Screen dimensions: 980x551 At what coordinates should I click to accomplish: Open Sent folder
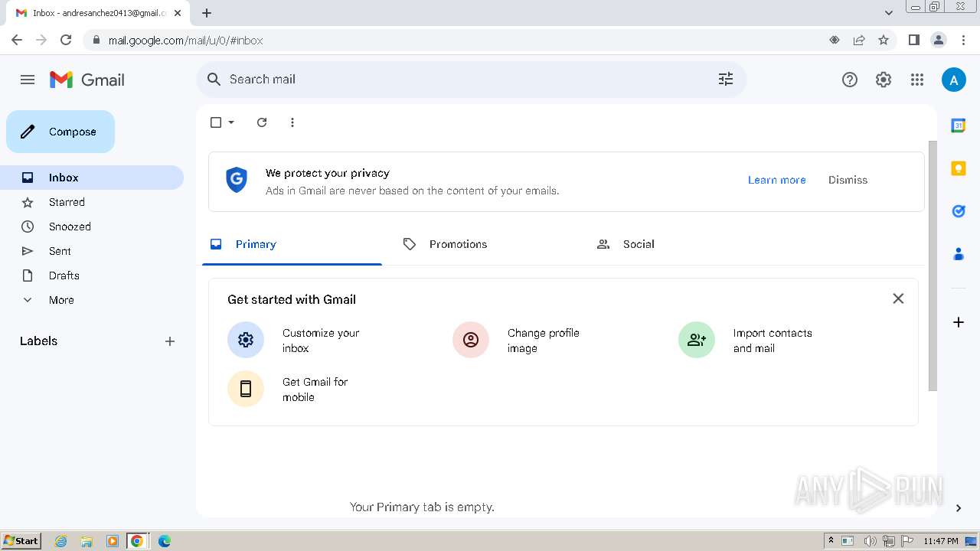92,251
